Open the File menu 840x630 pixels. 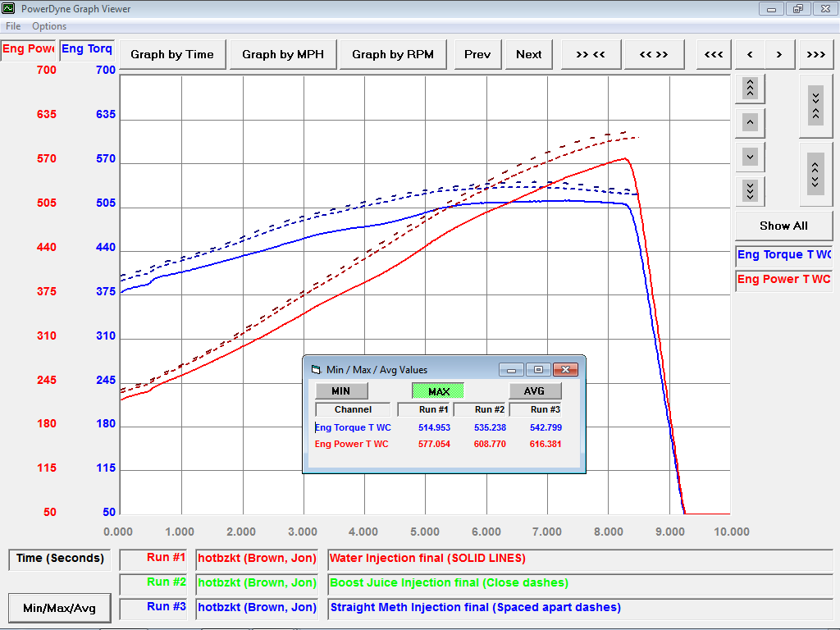(x=13, y=26)
